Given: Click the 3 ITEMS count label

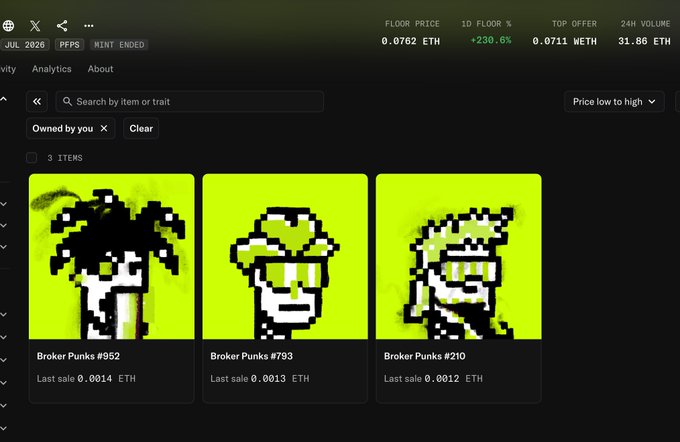Looking at the screenshot, I should pos(65,158).
